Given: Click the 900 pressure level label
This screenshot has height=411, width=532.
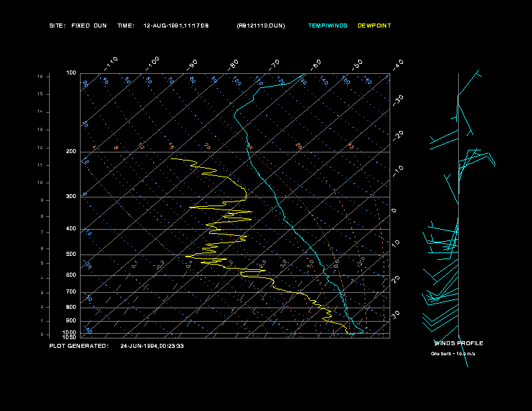Looking at the screenshot, I should (x=71, y=320).
